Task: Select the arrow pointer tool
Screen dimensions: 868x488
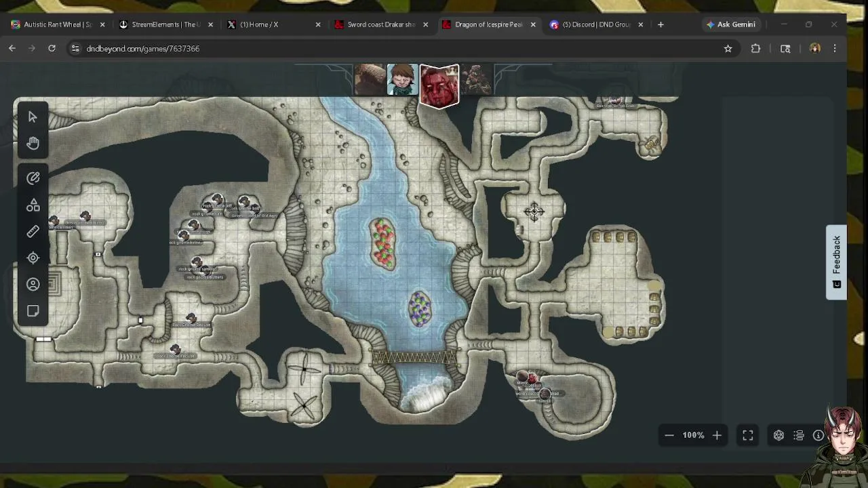Action: 33,117
